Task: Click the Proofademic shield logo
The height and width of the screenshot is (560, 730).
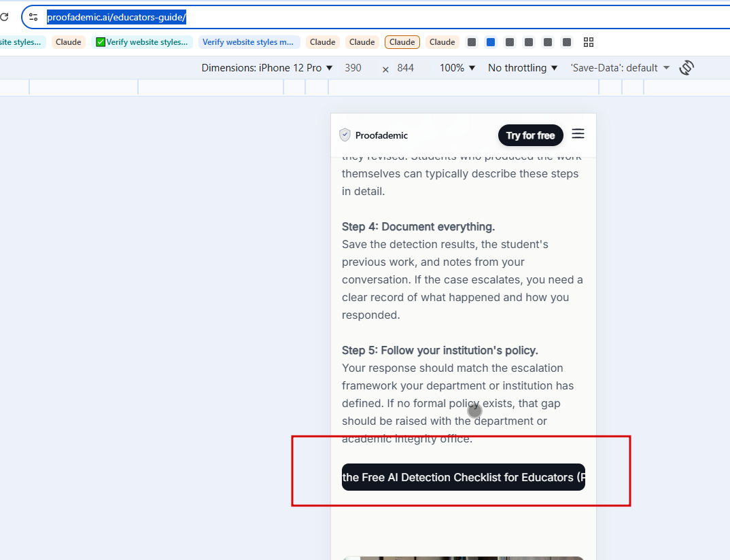Action: point(345,135)
